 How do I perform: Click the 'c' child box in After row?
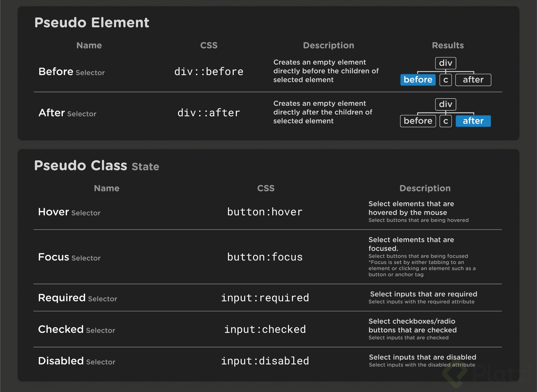click(446, 121)
